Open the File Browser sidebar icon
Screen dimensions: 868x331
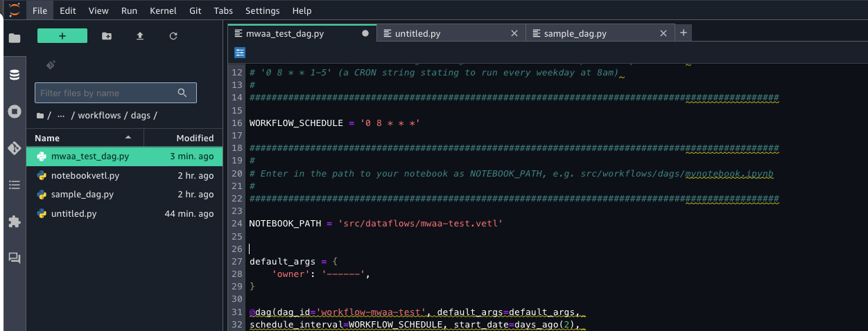[x=14, y=38]
